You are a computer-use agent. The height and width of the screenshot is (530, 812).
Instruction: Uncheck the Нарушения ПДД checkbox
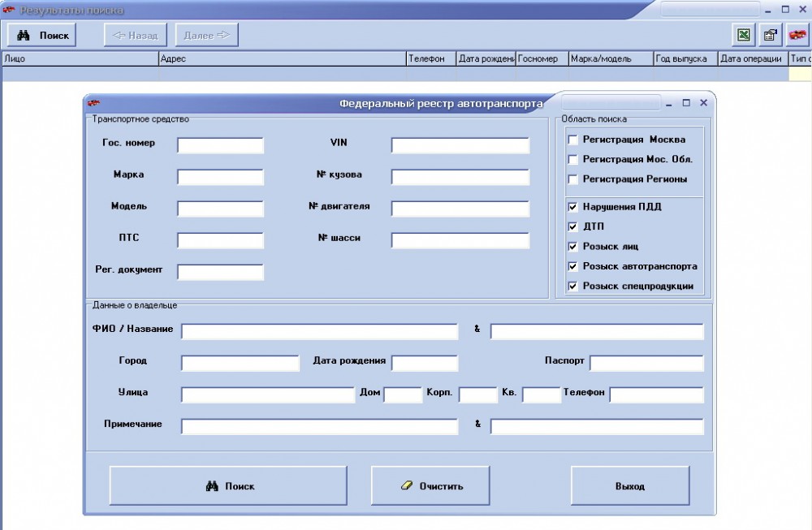(x=573, y=207)
